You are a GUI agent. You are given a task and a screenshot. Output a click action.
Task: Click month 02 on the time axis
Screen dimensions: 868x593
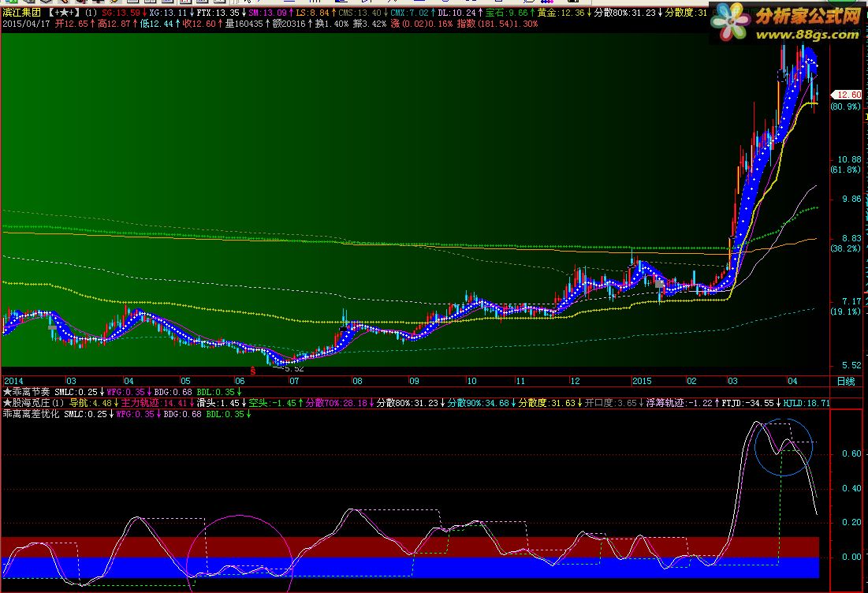692,381
